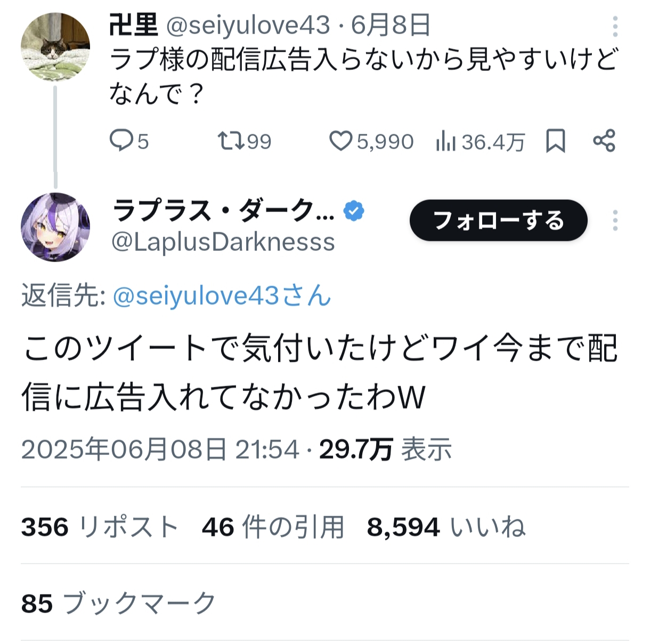This screenshot has width=650, height=644.
Task: Like 卍里's tweet with 5,990 likes
Action: (x=371, y=141)
